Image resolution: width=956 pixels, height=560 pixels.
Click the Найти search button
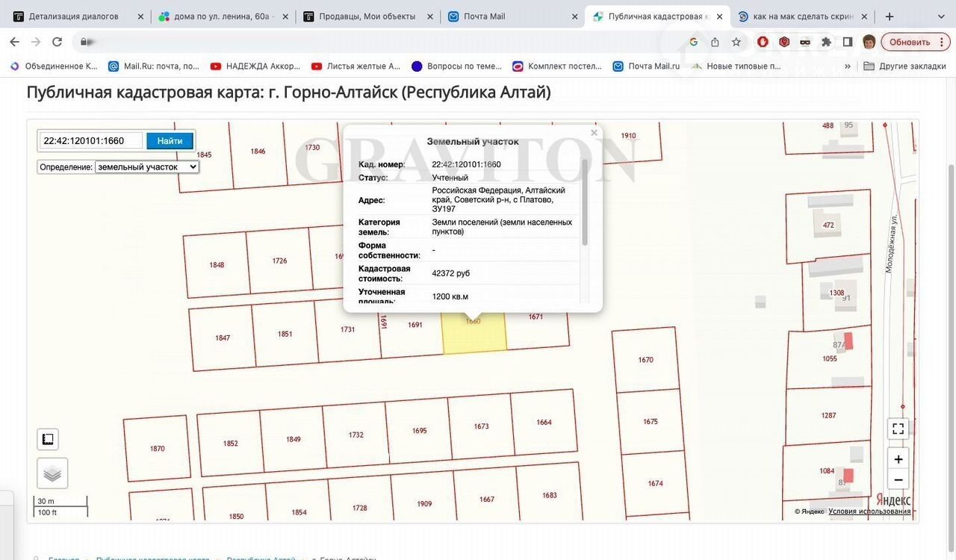(x=170, y=140)
